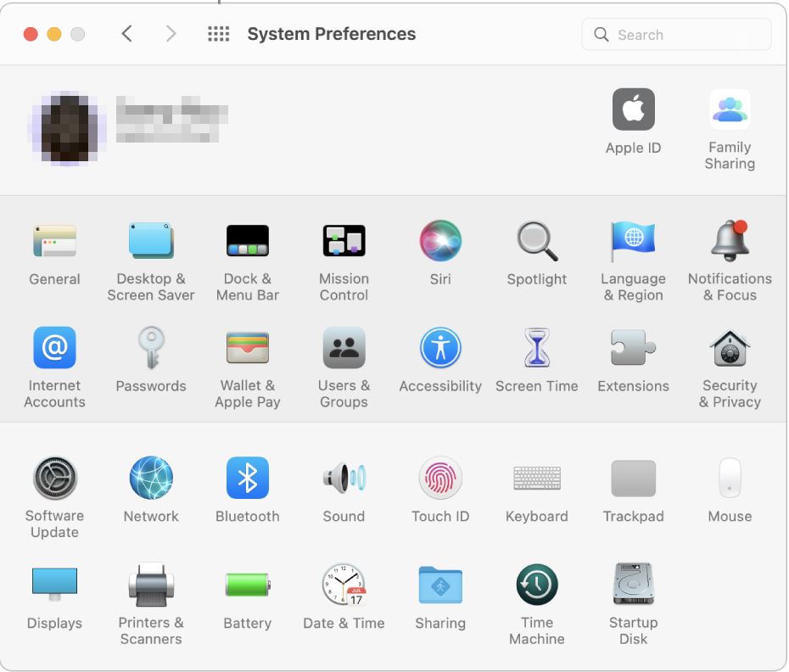
Task: Open Bluetooth settings
Action: [x=248, y=479]
